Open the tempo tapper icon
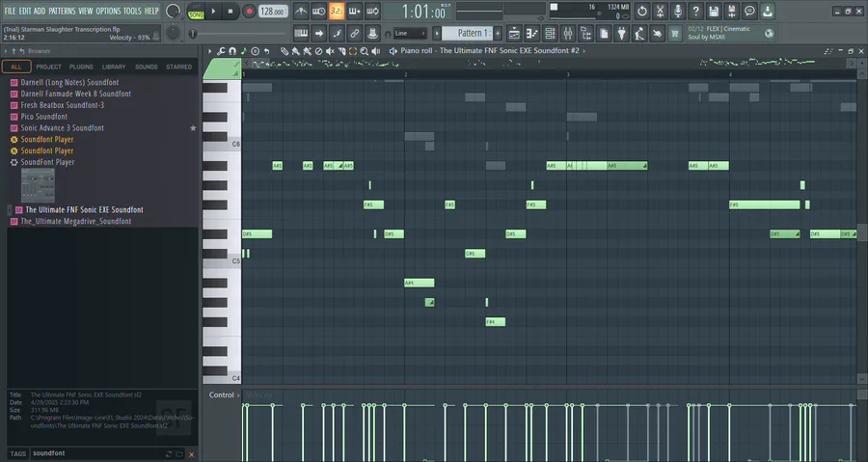 638,34
